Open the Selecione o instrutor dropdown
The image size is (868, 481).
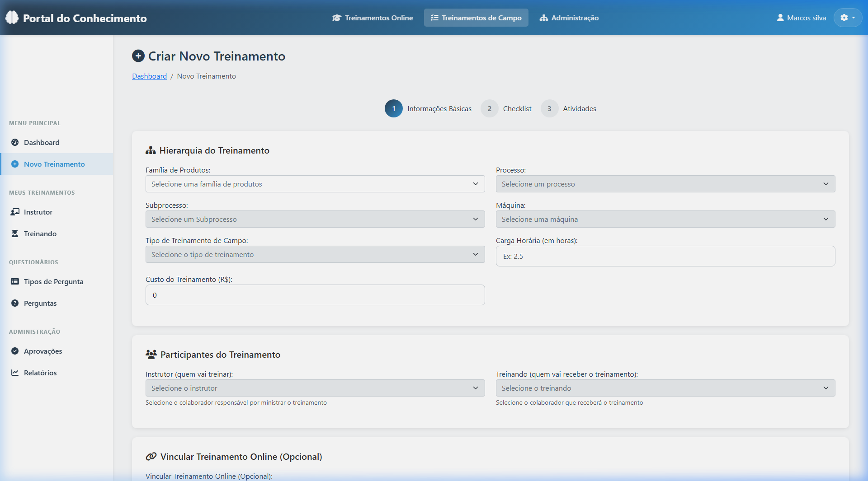point(315,388)
